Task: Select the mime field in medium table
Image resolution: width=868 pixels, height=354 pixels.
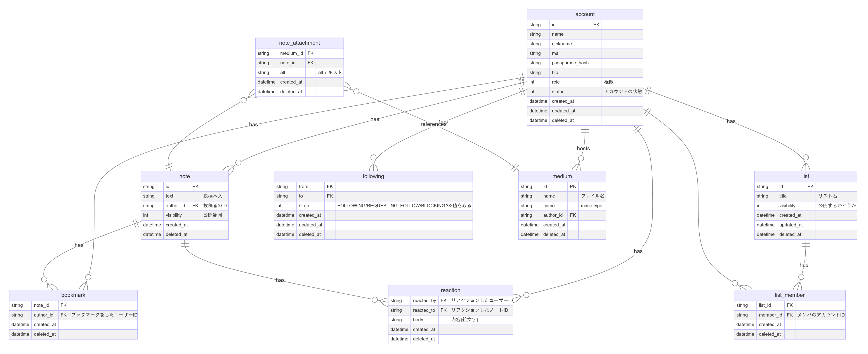Action: 554,206
